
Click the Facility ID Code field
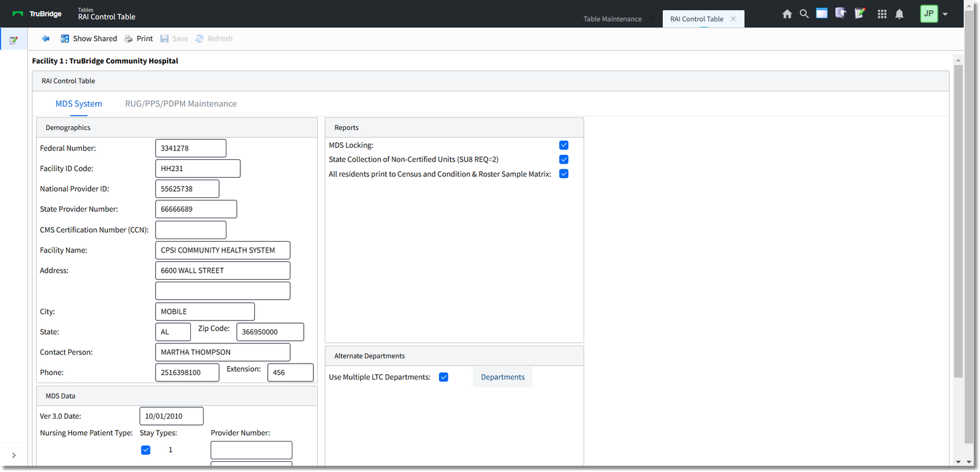pos(198,169)
